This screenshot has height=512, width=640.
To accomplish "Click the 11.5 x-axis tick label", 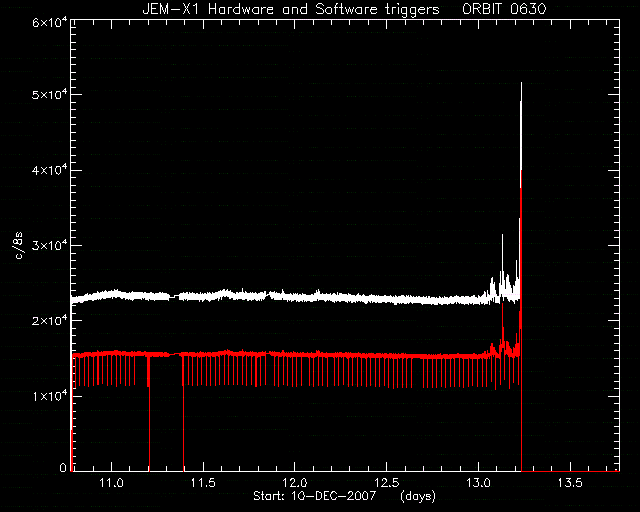I will point(203,483).
